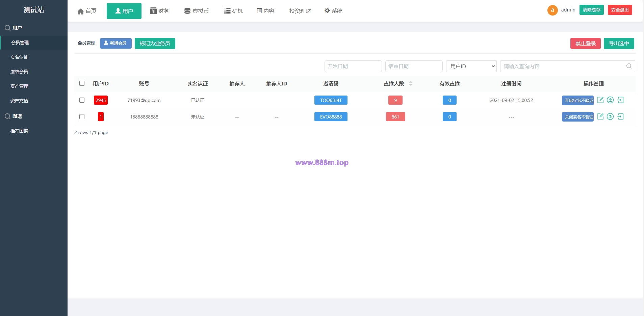644x316 pixels.
Task: Click the login-as icon for account 18888888888
Action: [x=620, y=116]
